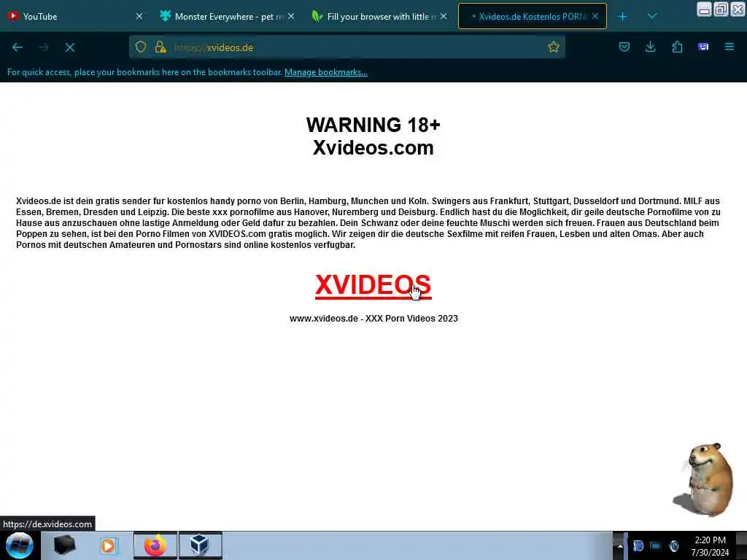Restore down the Firefox window
This screenshot has width=747, height=560.
click(720, 9)
